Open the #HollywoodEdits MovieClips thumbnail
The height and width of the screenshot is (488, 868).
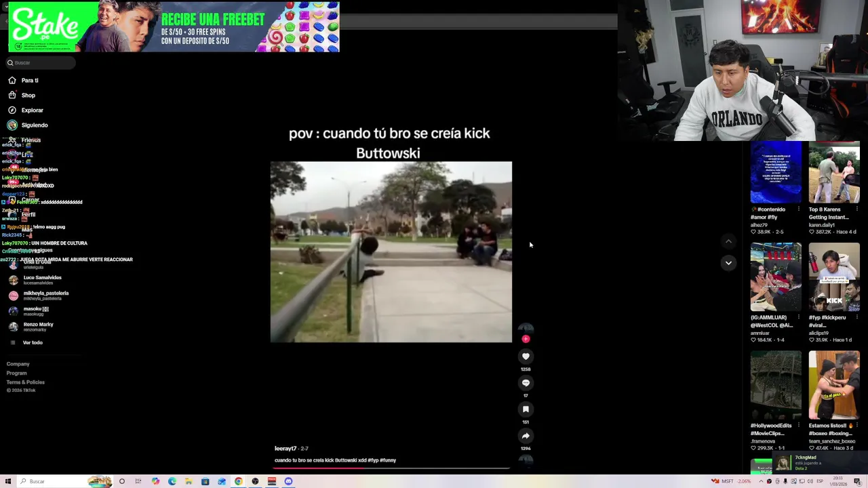(776, 385)
